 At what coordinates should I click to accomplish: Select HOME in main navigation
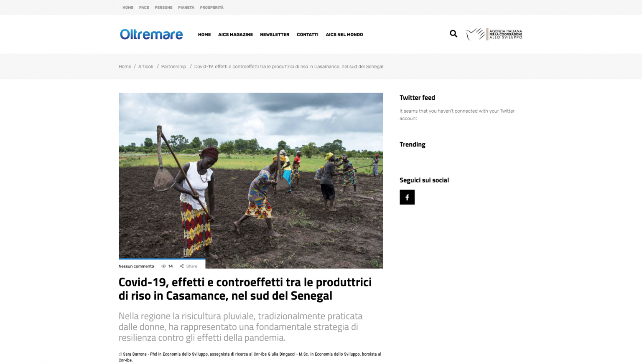point(204,35)
